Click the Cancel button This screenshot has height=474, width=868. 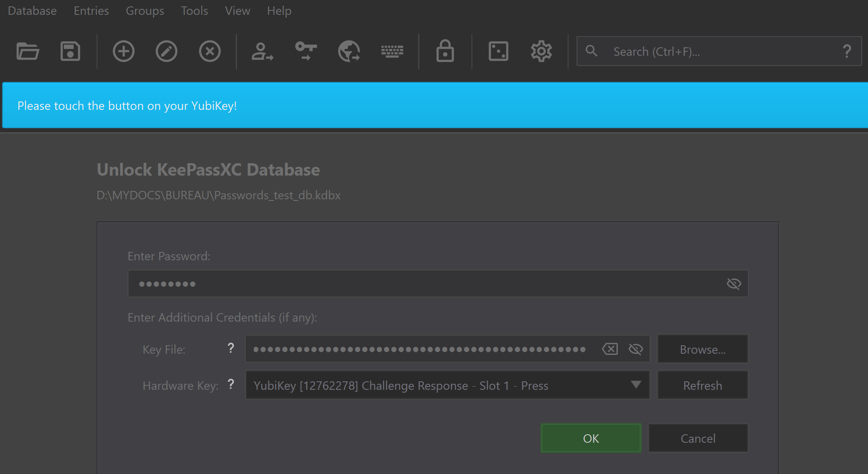(698, 438)
